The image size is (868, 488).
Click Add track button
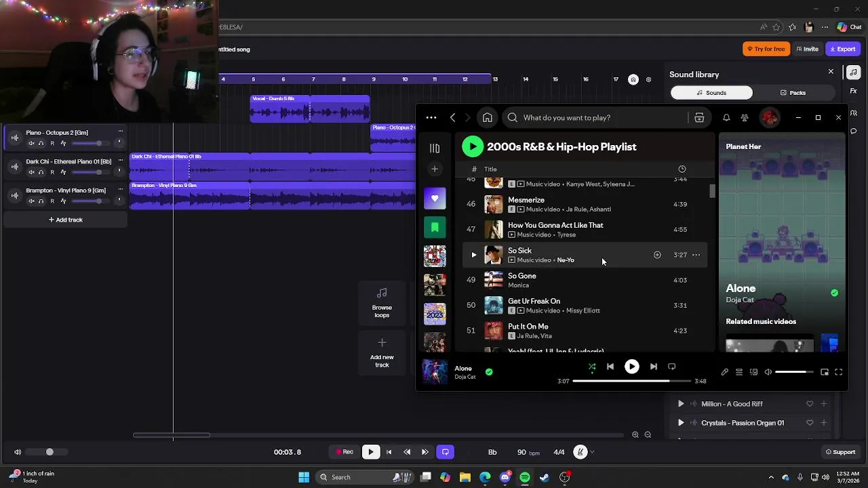[66, 220]
